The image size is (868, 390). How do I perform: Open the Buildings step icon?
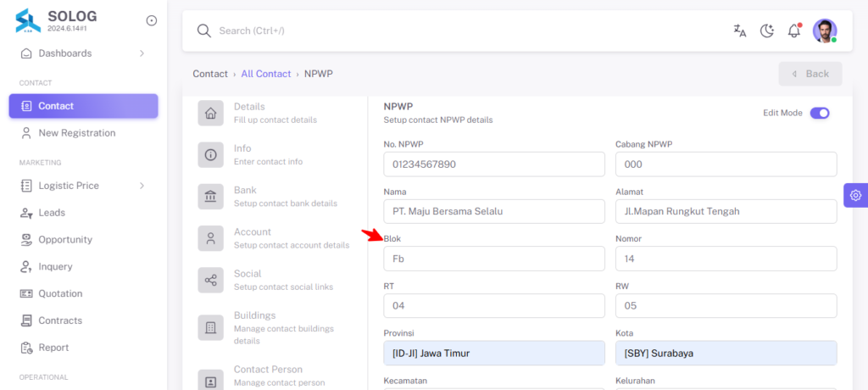pyautogui.click(x=211, y=327)
